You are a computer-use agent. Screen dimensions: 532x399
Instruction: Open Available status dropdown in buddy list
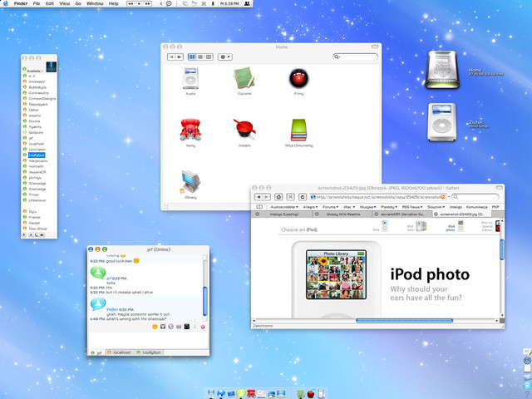35,71
